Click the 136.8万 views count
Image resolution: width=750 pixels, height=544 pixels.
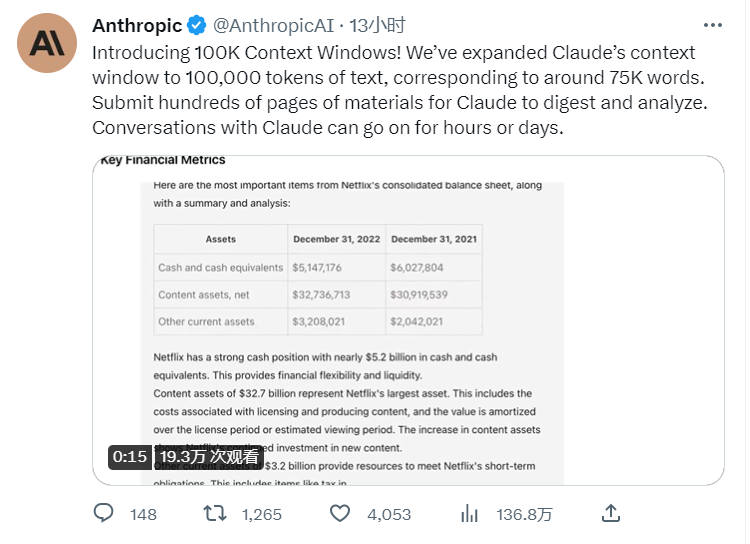(x=525, y=515)
